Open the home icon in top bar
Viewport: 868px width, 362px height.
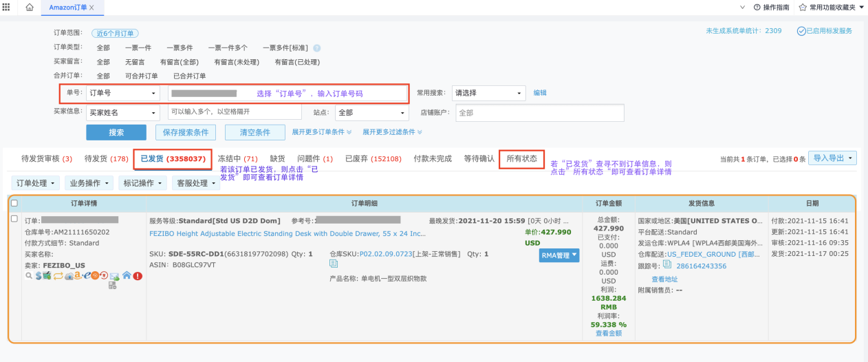coord(29,7)
